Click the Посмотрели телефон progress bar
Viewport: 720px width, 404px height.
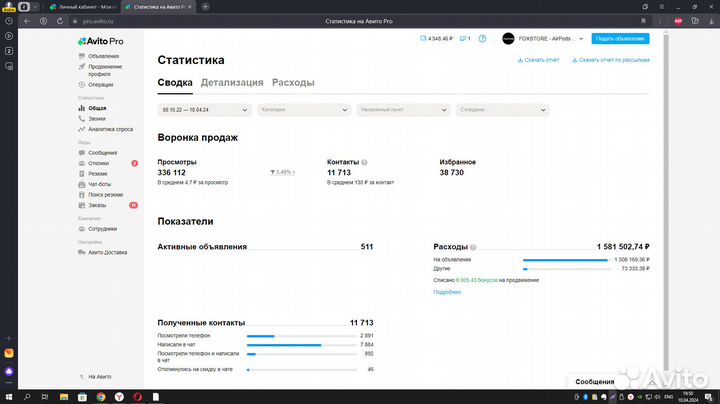pyautogui.click(x=302, y=336)
